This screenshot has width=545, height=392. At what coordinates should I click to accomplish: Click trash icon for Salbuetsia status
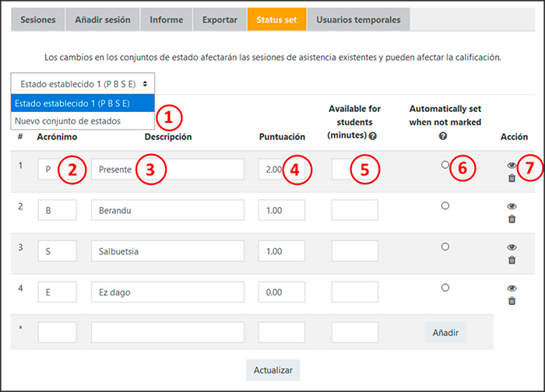click(512, 259)
